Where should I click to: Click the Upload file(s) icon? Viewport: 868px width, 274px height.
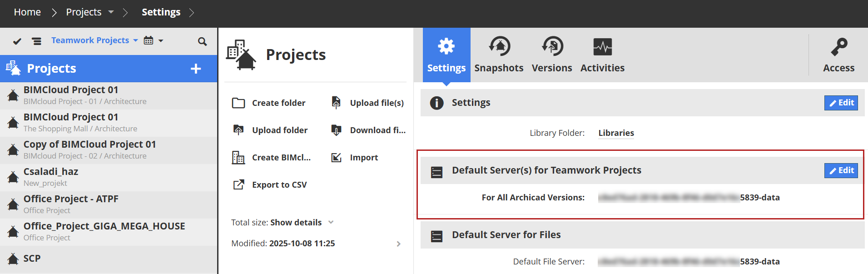(x=336, y=103)
